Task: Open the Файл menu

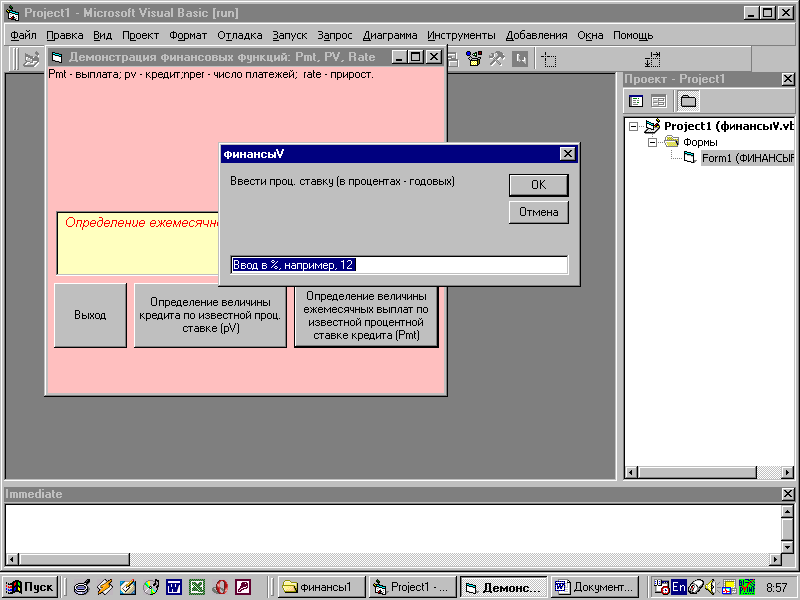Action: 23,35
